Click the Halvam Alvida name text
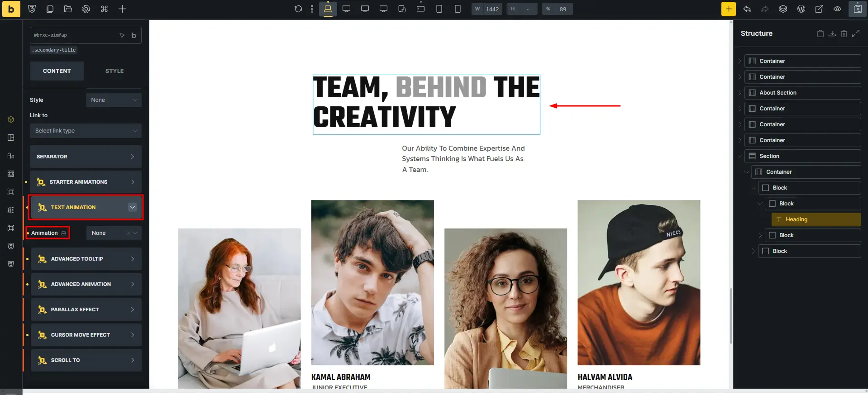Screen dimensions: 868x395 (605, 377)
